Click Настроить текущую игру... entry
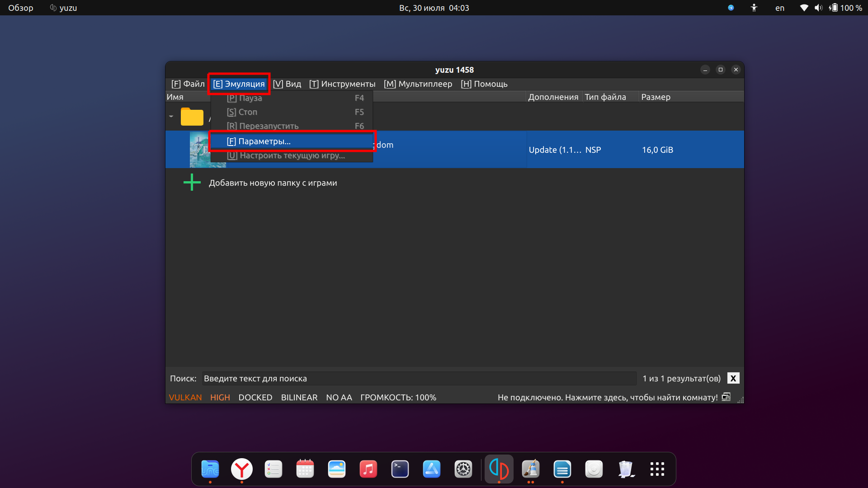The height and width of the screenshot is (488, 868). (292, 155)
